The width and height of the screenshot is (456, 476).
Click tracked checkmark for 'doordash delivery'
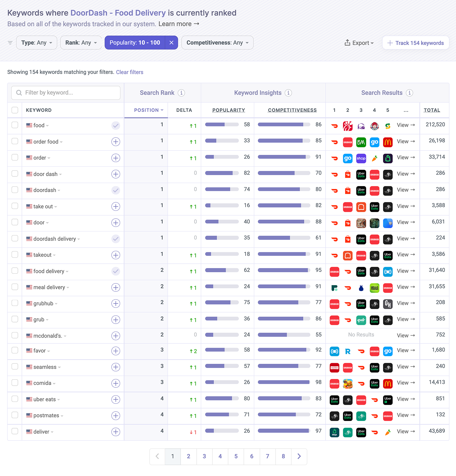coord(116,239)
